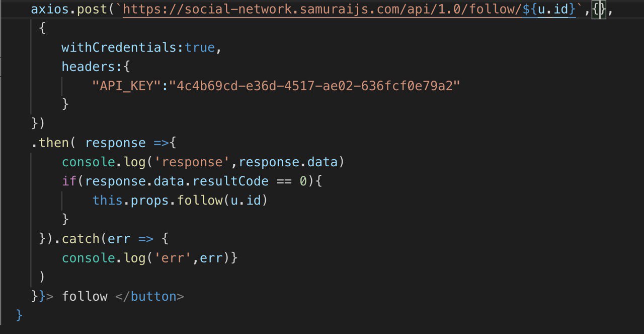The image size is (644, 334).
Task: Click the closing button tag name
Action: point(153,296)
